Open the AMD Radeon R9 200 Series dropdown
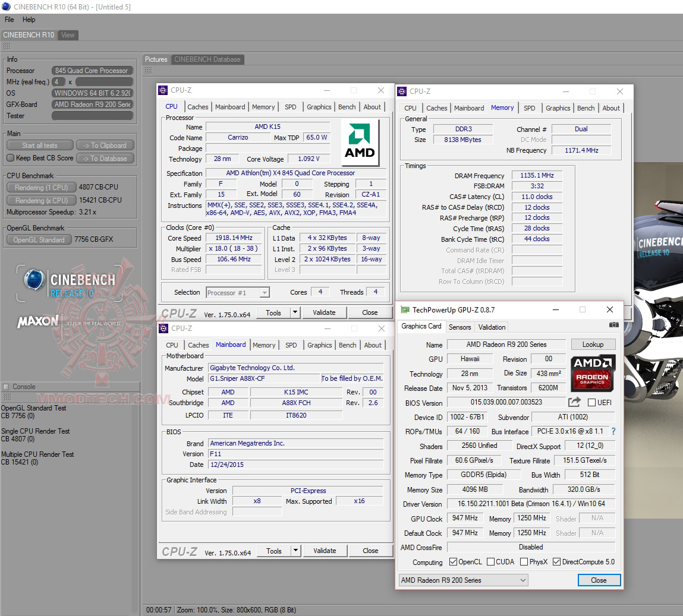 tap(464, 580)
